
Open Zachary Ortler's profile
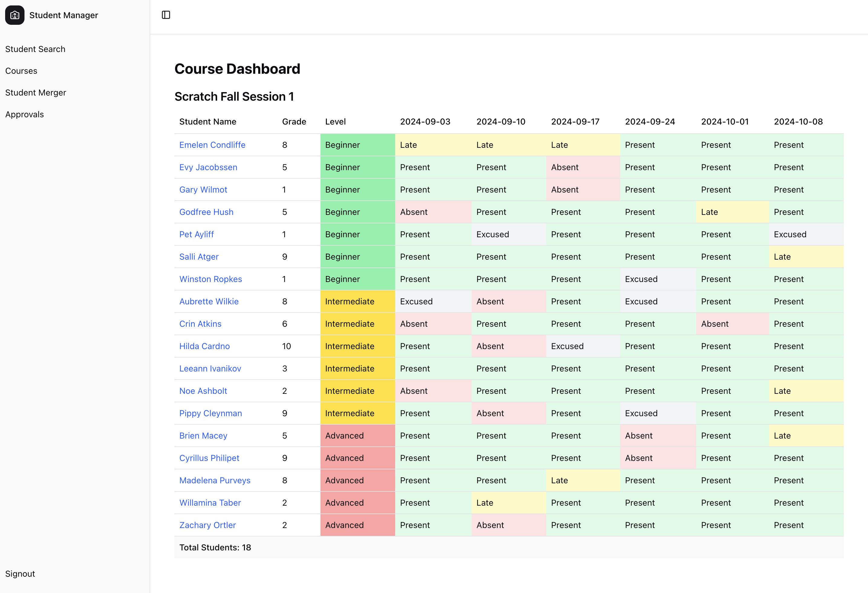click(207, 525)
